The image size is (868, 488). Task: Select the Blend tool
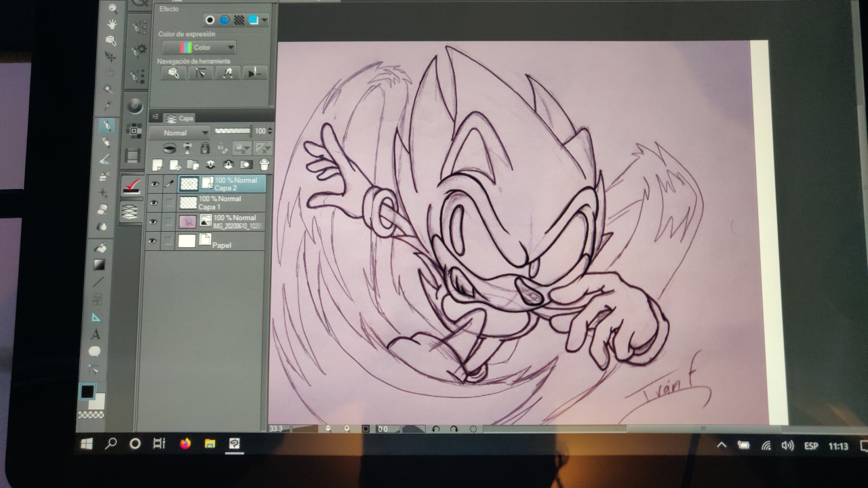(102, 226)
